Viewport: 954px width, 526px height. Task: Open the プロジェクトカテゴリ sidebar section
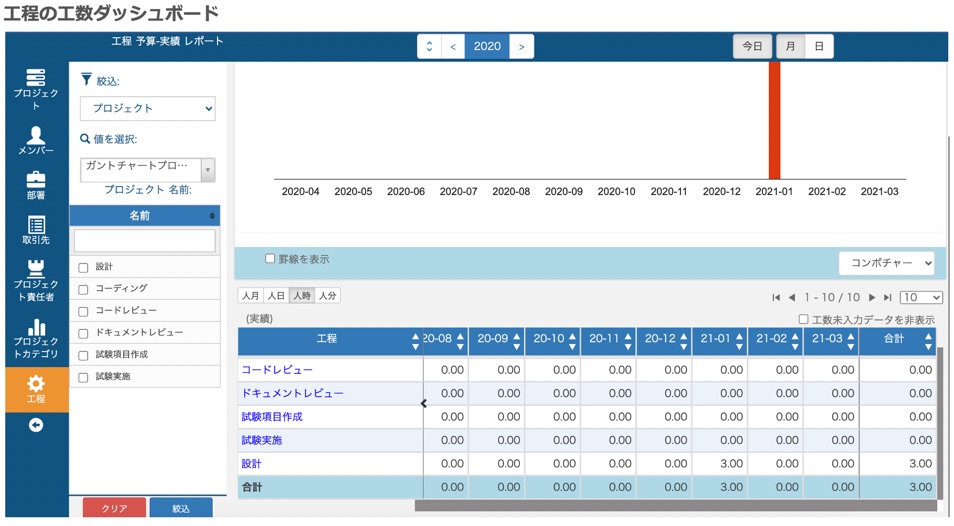click(36, 338)
